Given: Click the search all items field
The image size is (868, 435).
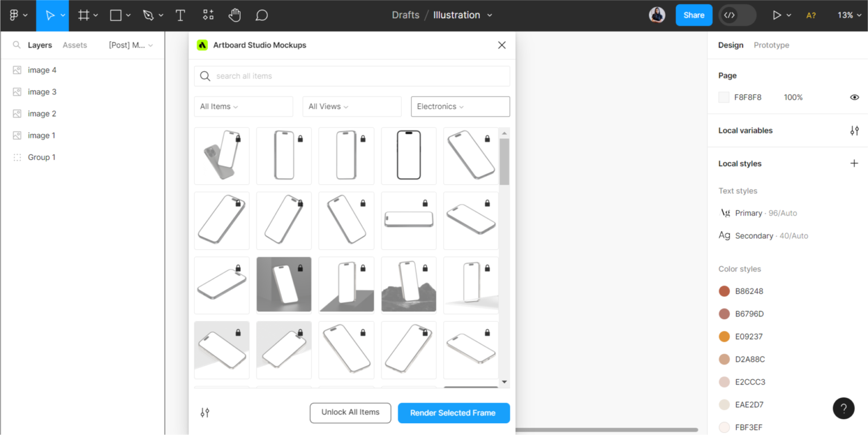Looking at the screenshot, I should [350, 76].
